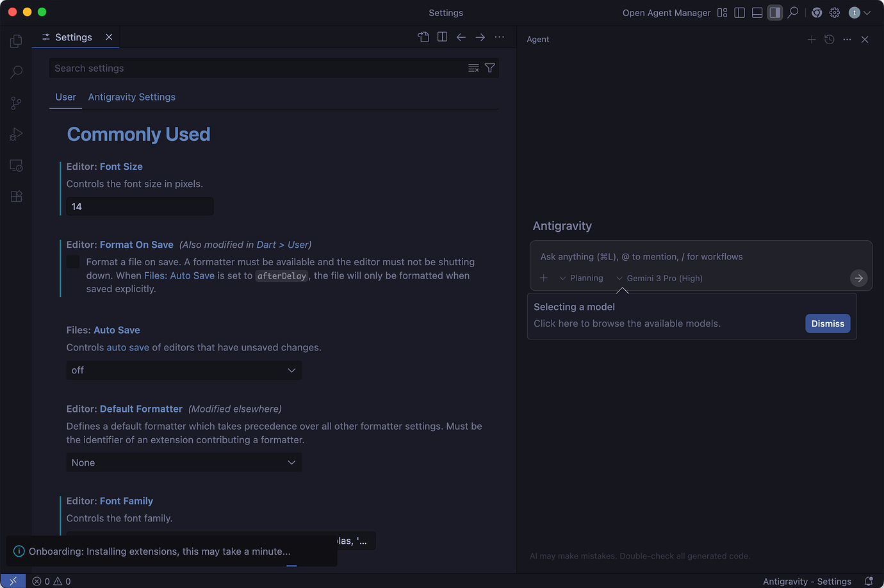The height and width of the screenshot is (588, 884).
Task: Open notifications bell in the status bar
Action: click(869, 582)
